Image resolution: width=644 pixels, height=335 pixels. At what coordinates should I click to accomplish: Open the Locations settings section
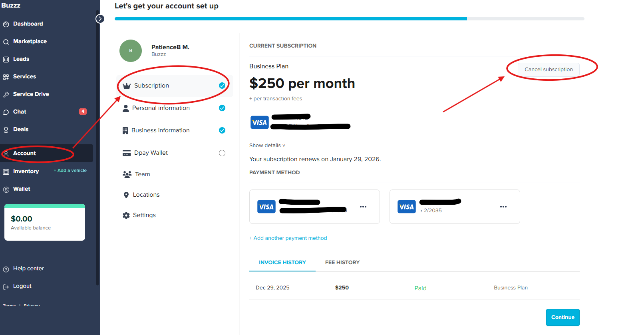coord(146,195)
